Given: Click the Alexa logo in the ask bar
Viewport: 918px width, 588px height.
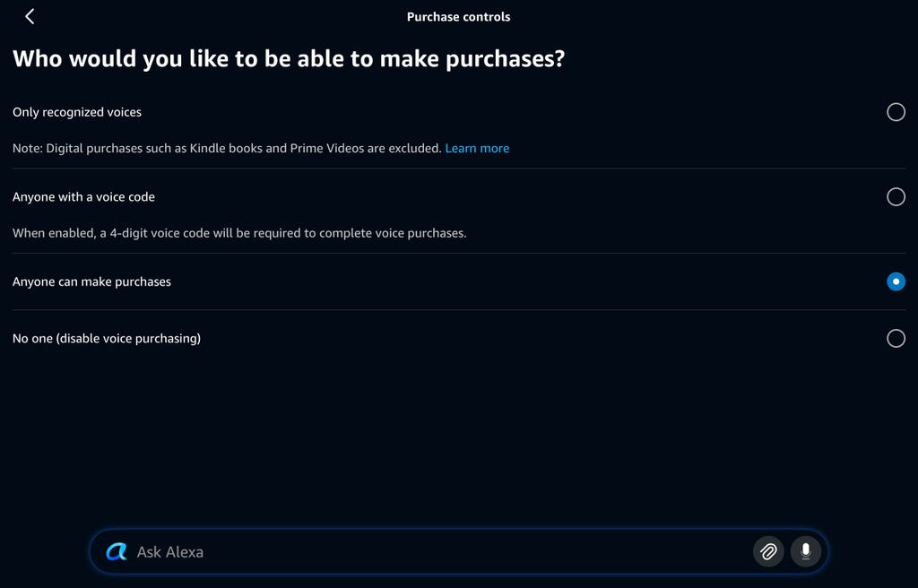Looking at the screenshot, I should (117, 552).
